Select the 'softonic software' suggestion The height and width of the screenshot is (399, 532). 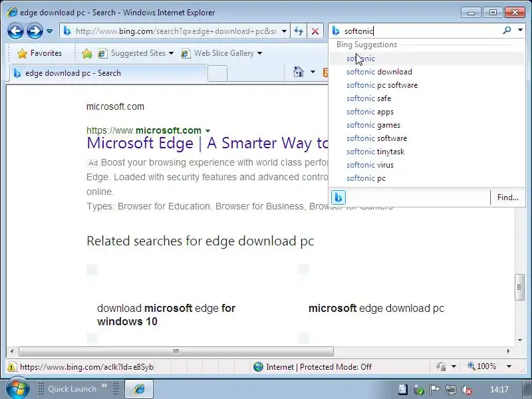426,138
